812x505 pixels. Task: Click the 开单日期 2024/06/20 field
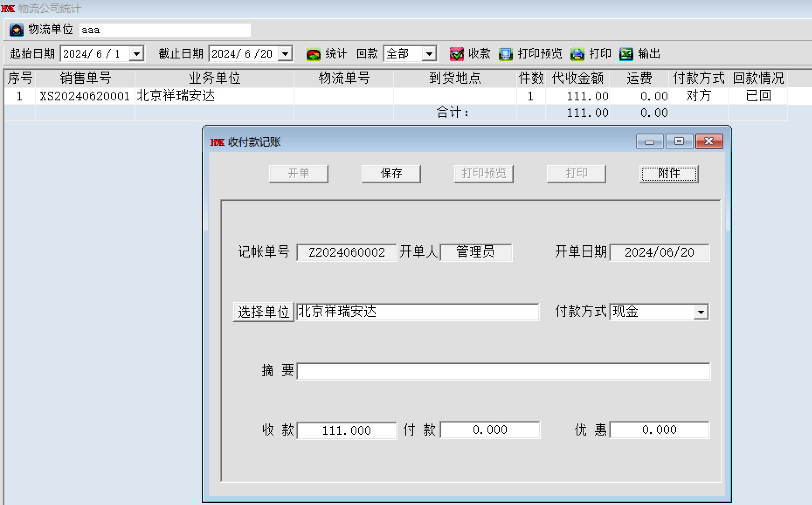659,252
